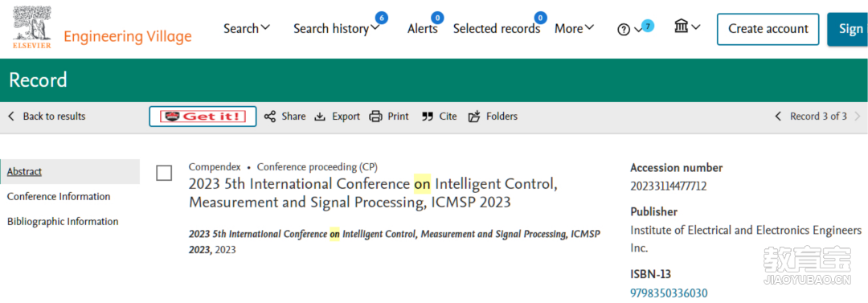Switch to Bibliographic Information section
This screenshot has width=868, height=303.
pyautogui.click(x=63, y=222)
